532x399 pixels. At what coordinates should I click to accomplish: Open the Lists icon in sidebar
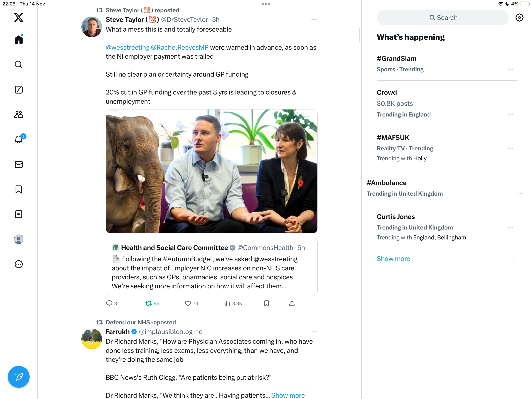(18, 214)
